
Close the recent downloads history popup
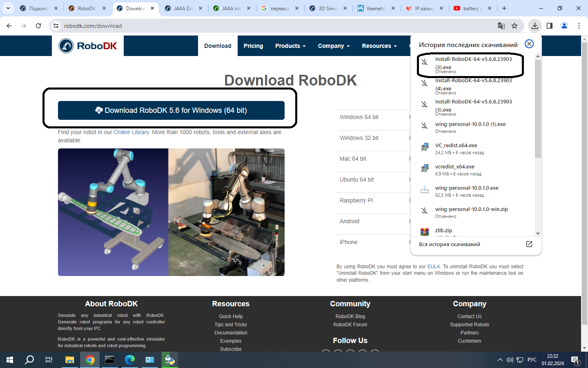(529, 44)
